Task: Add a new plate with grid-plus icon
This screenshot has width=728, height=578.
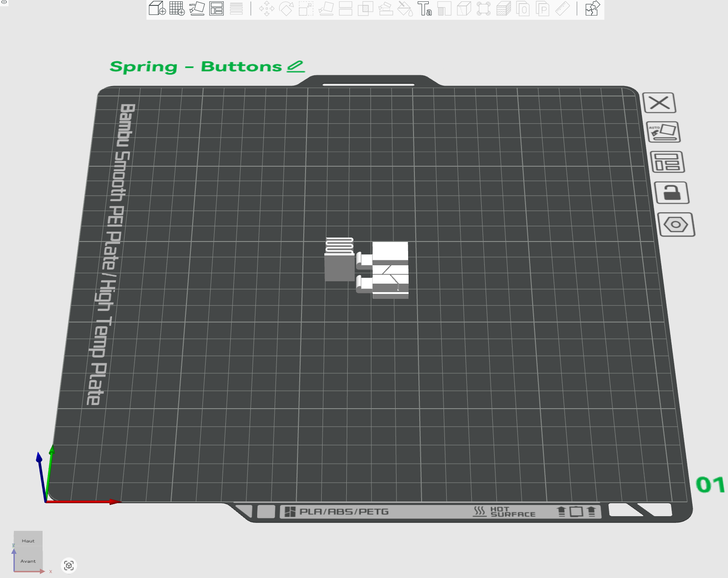Action: pos(177,9)
